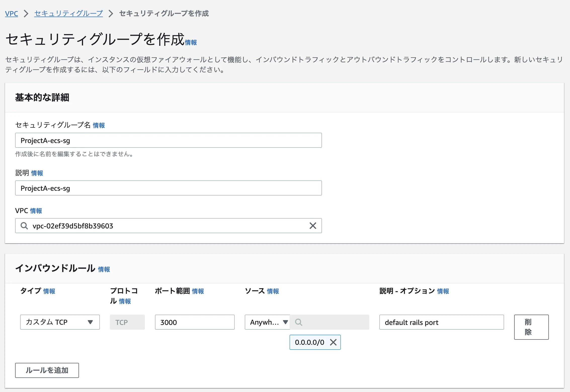
Task: Open 情報 link for ポート範囲 column
Action: point(198,291)
